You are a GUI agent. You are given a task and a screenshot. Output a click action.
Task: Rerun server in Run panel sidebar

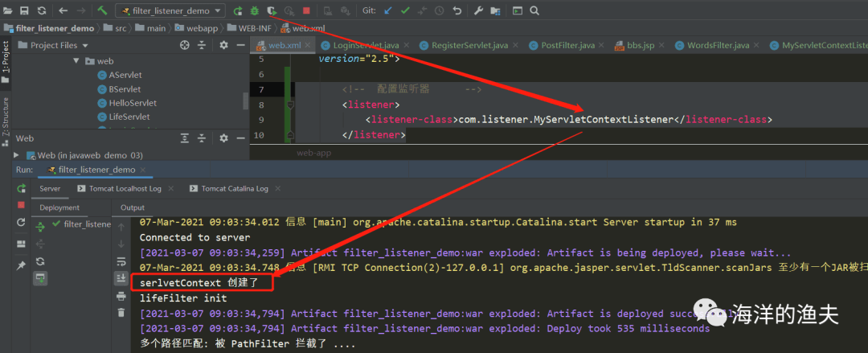tap(21, 188)
